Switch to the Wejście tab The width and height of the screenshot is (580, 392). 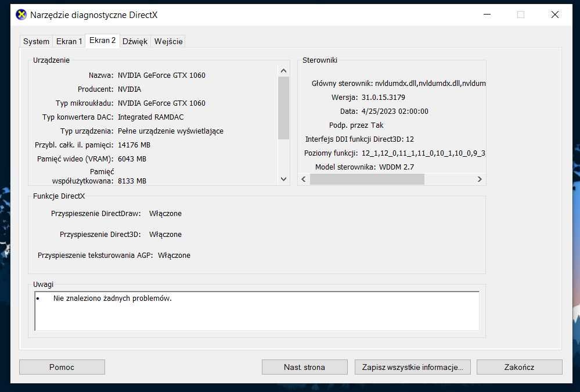(168, 41)
